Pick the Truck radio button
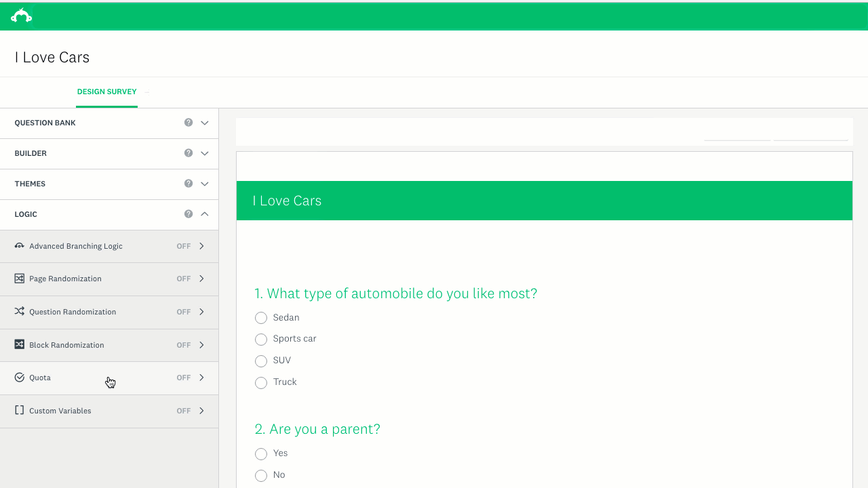This screenshot has height=488, width=868. [x=261, y=382]
